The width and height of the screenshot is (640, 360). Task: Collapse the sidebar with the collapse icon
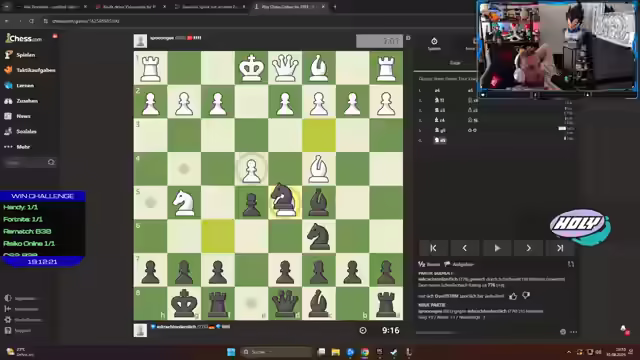click(x=8, y=309)
